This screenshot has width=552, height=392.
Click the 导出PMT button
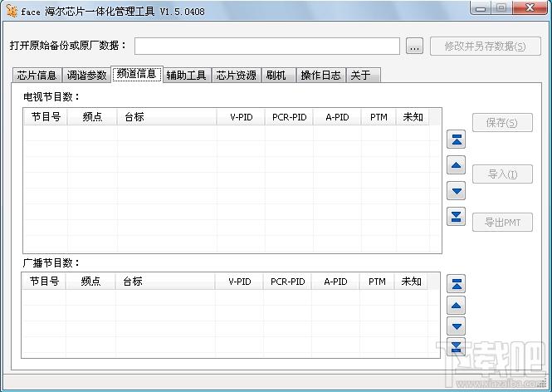coord(502,223)
